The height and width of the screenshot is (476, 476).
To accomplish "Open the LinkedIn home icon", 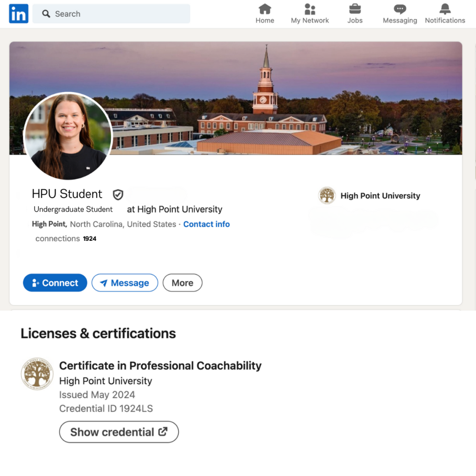I will (18, 13).
